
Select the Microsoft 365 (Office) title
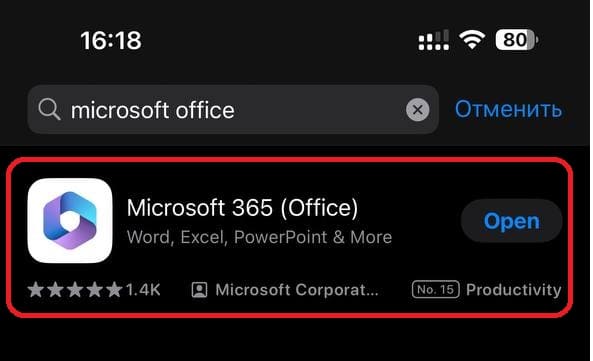242,208
